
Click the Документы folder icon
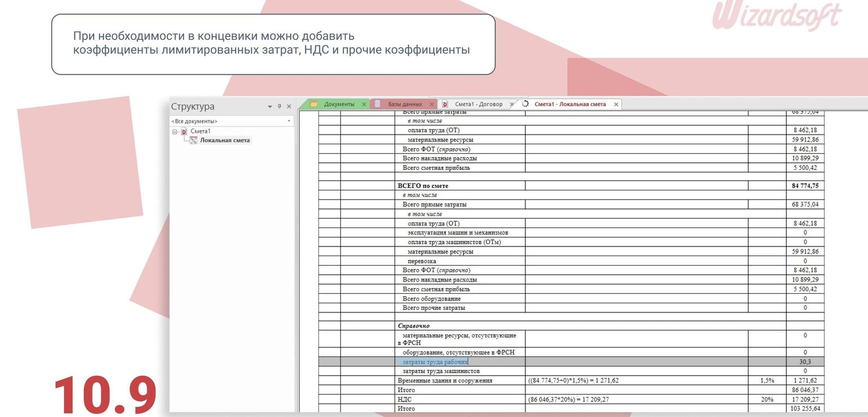(314, 104)
